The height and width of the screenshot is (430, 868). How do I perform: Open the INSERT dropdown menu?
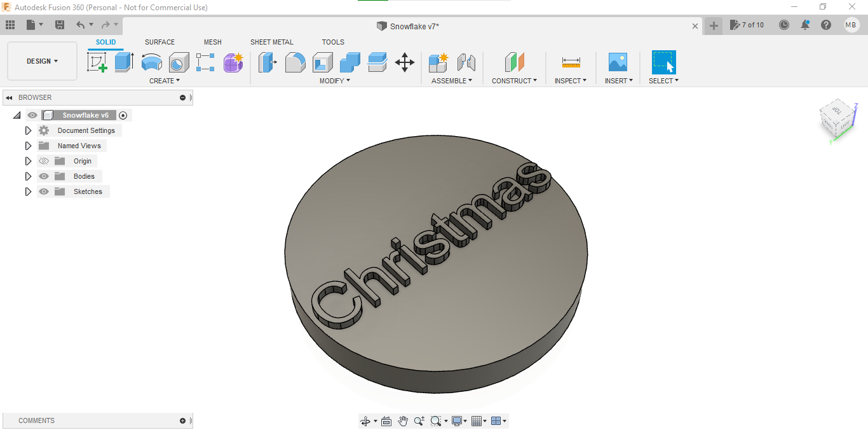618,81
